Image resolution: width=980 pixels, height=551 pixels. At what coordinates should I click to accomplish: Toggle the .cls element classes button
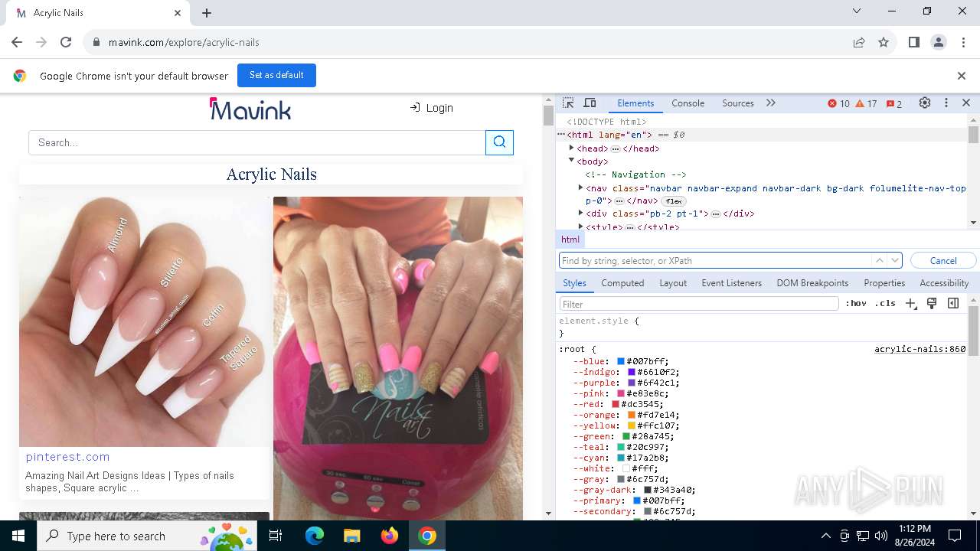pos(885,303)
